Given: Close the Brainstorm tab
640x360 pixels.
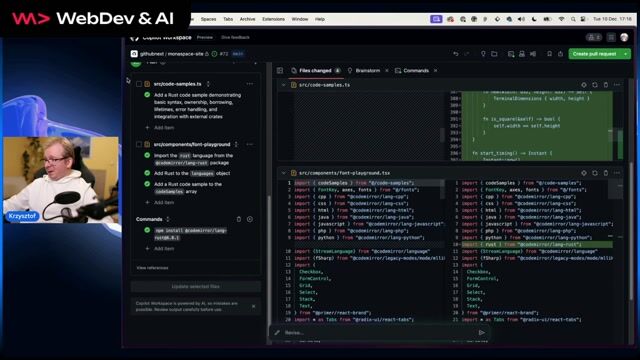Looking at the screenshot, I should [387, 71].
